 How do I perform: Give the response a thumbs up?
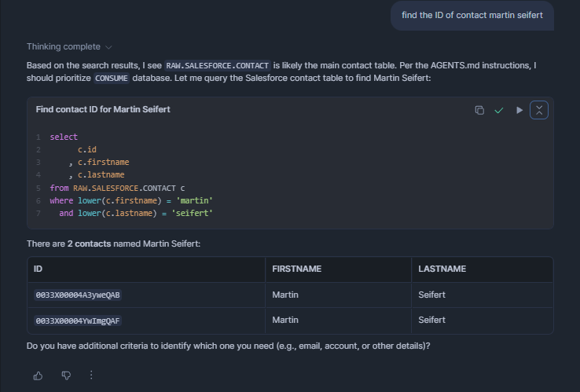click(38, 376)
